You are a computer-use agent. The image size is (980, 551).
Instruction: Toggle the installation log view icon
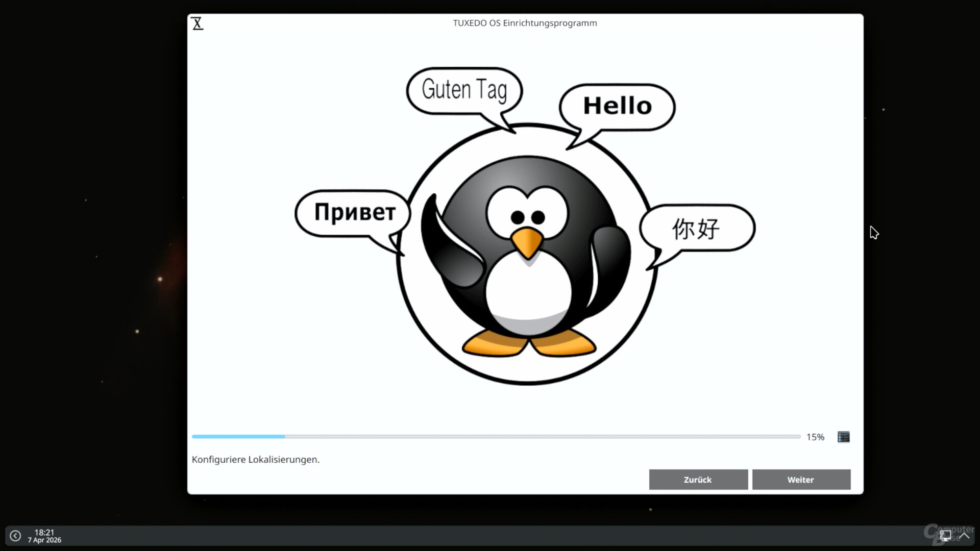844,437
